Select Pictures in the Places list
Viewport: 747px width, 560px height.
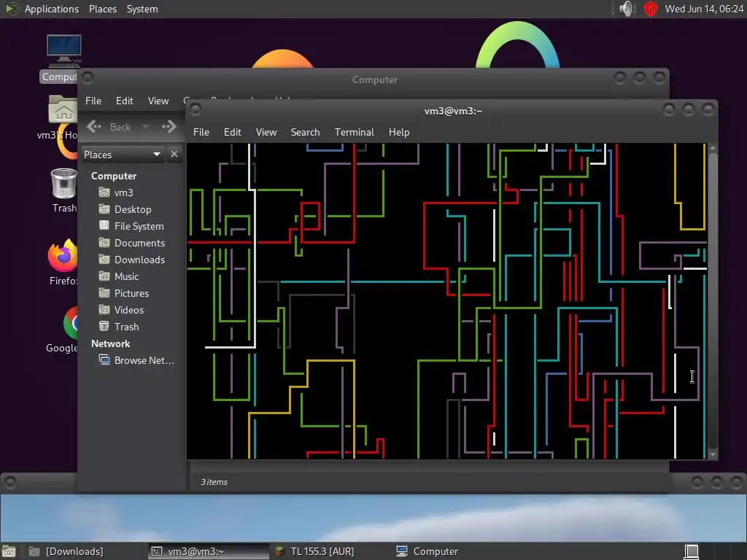(131, 293)
